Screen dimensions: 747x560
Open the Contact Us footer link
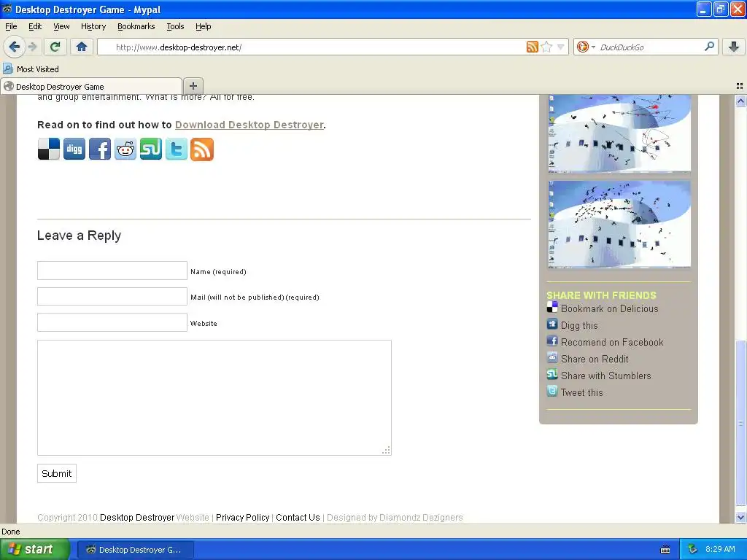tap(298, 517)
